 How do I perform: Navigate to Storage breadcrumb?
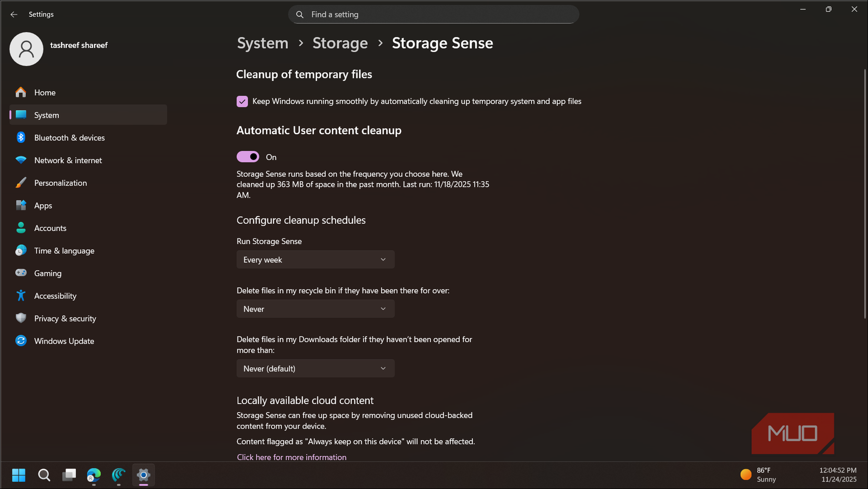tap(340, 43)
